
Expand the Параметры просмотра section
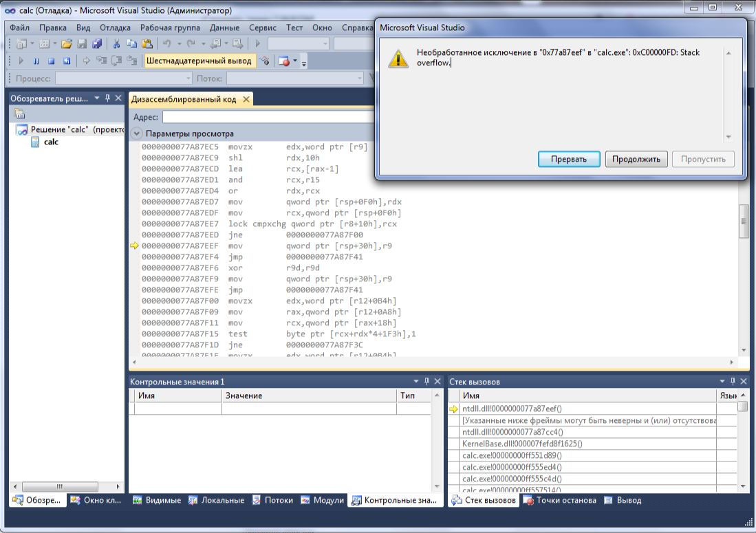(x=137, y=133)
